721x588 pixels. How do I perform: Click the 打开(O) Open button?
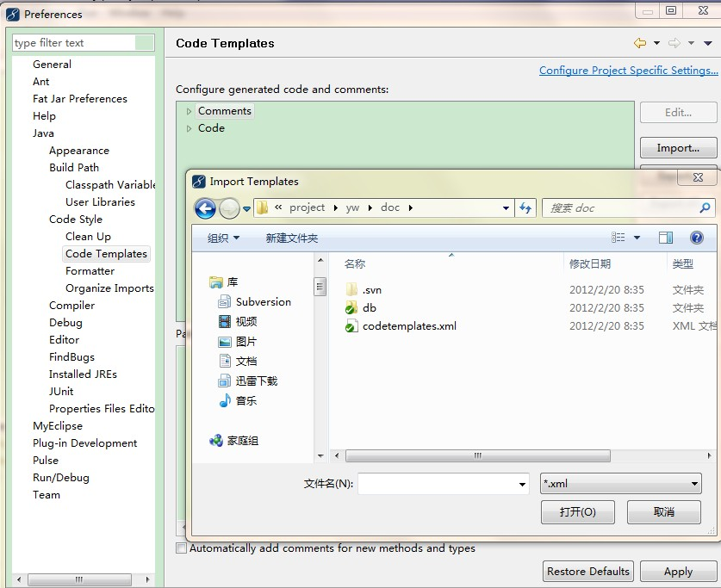point(577,511)
